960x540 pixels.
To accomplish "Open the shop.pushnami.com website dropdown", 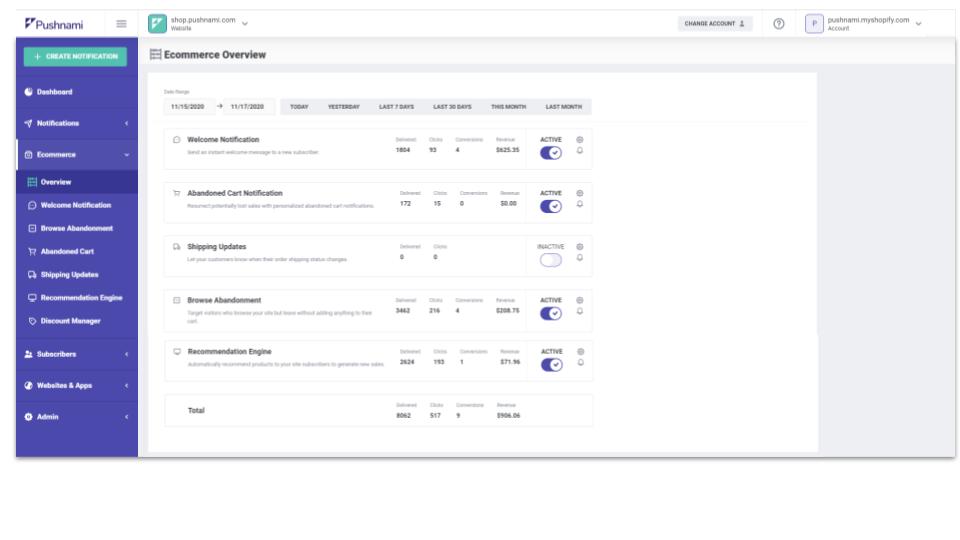I will pyautogui.click(x=200, y=23).
